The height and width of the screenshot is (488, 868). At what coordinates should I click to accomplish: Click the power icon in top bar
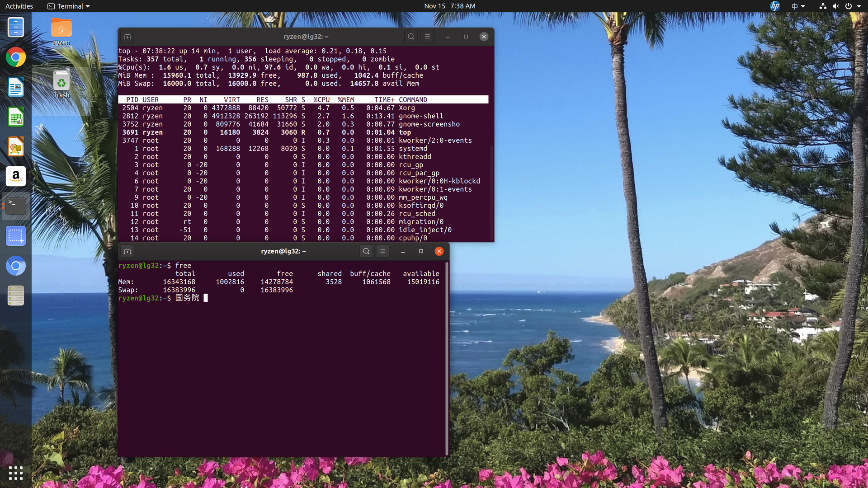point(849,6)
